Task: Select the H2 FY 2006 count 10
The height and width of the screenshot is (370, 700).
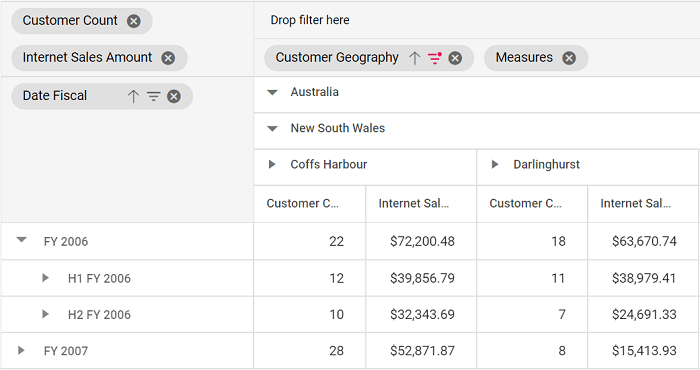Action: [337, 315]
